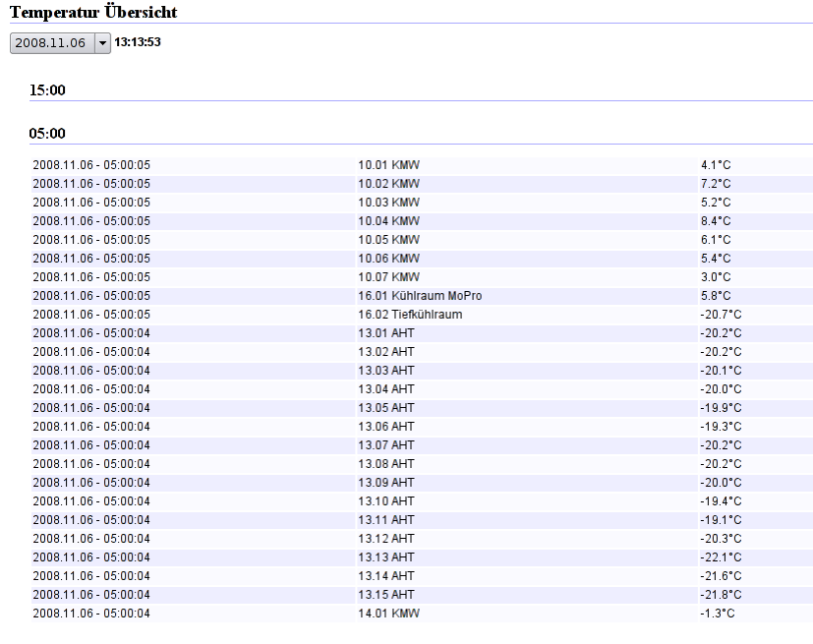Image resolution: width=813 pixels, height=644 pixels.
Task: Click the -19.9°C value for 13.05 AHT
Action: click(722, 408)
